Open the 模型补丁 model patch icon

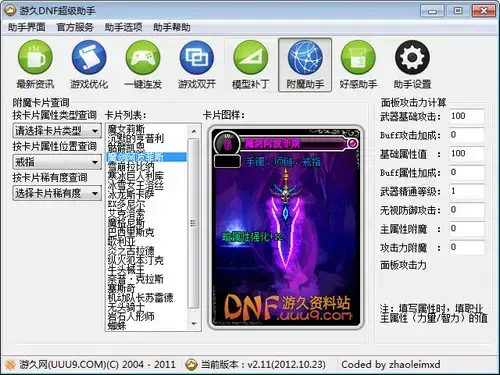(x=251, y=65)
